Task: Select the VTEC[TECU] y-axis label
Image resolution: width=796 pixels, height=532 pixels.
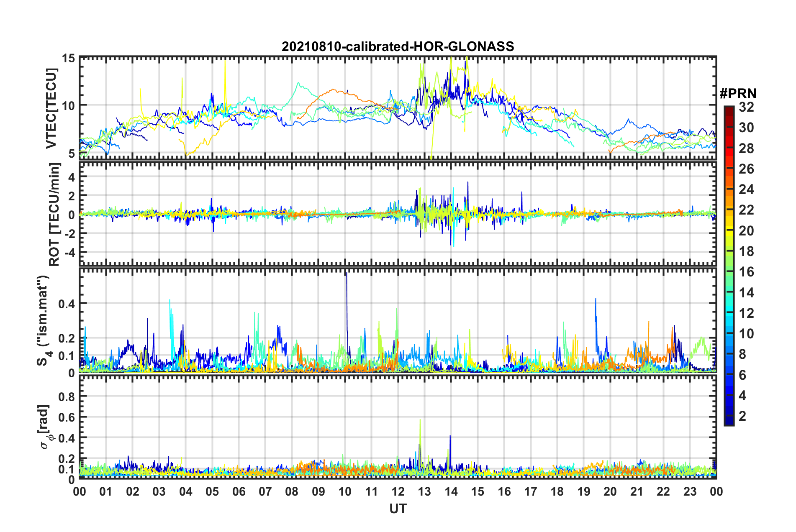Action: [51, 108]
